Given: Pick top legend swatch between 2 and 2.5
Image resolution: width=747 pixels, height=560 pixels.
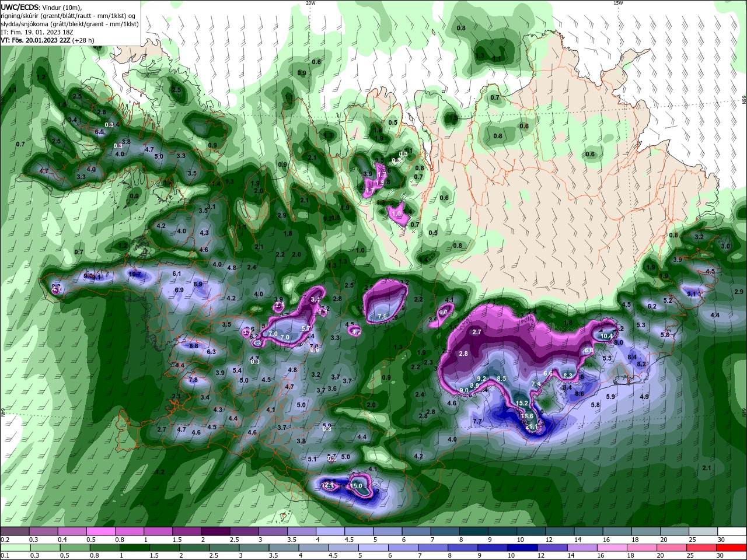Looking at the screenshot, I should (x=215, y=531).
